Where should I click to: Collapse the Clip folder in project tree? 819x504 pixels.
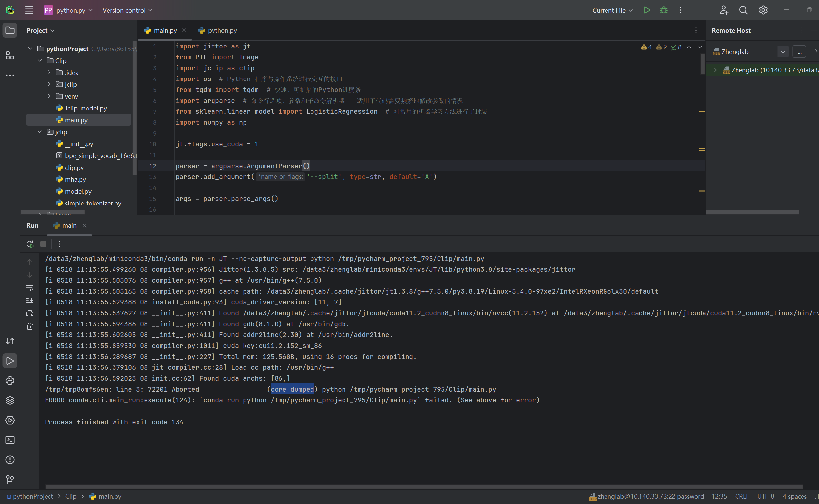(40, 60)
